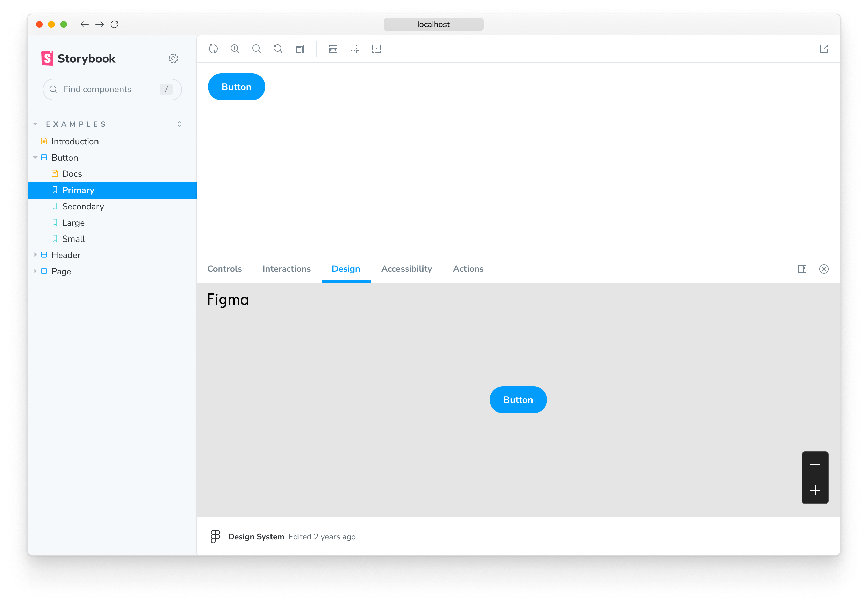This screenshot has width=868, height=603.
Task: Open Storybook settings via the gear icon
Action: click(x=173, y=58)
